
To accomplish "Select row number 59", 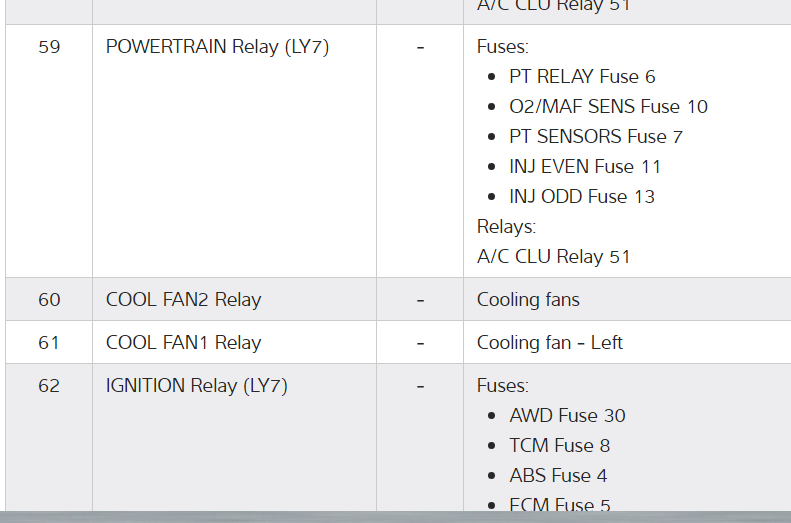I will pyautogui.click(x=49, y=47).
